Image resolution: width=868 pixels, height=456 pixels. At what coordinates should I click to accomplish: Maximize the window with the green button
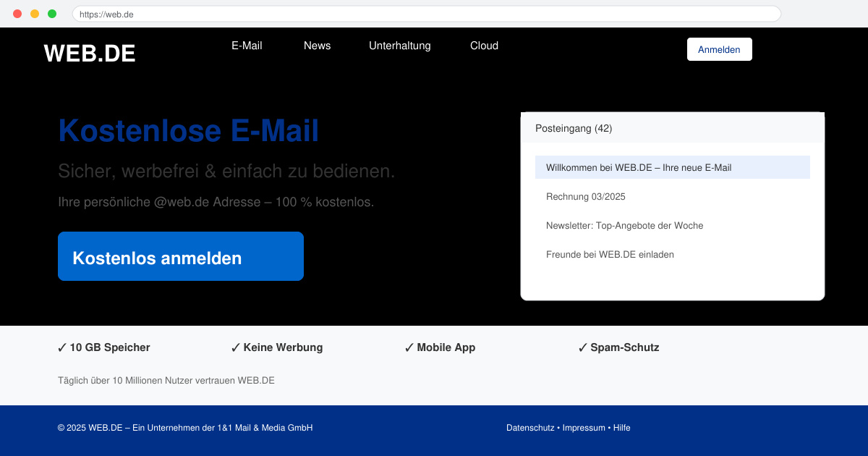(x=52, y=14)
